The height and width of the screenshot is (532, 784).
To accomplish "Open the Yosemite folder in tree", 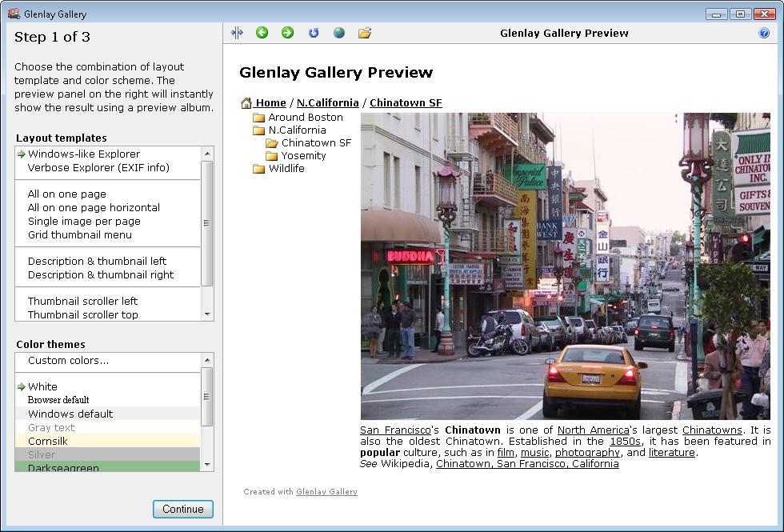I will pos(303,156).
